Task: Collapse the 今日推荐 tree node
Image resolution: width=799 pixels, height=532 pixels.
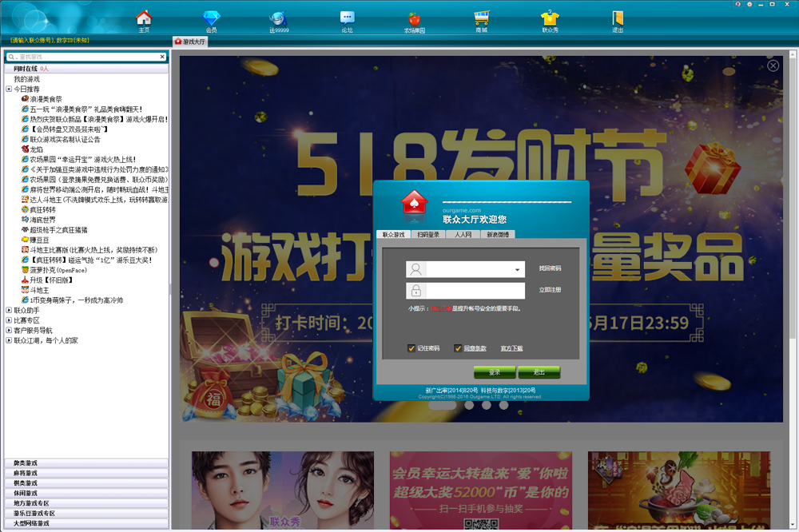Action: [9, 89]
